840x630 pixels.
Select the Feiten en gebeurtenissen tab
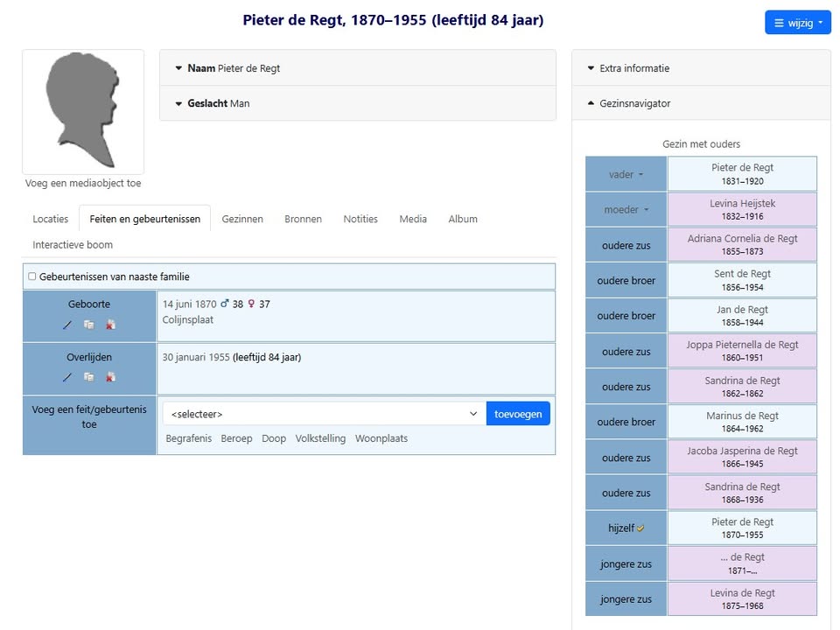[144, 219]
